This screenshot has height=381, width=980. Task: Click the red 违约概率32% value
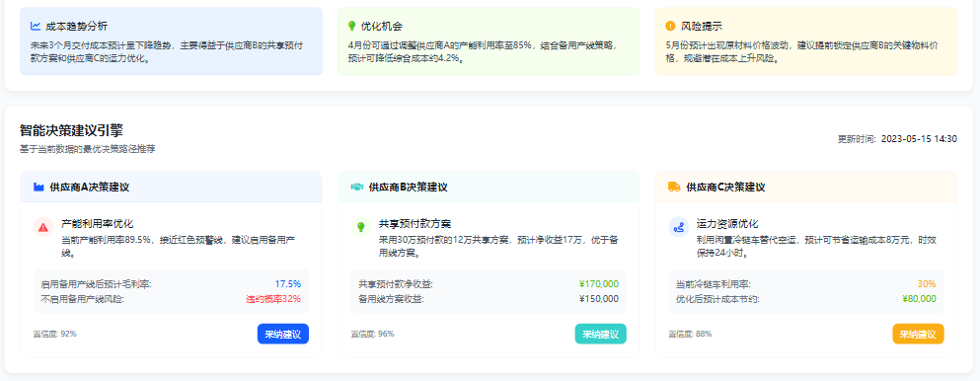click(273, 298)
